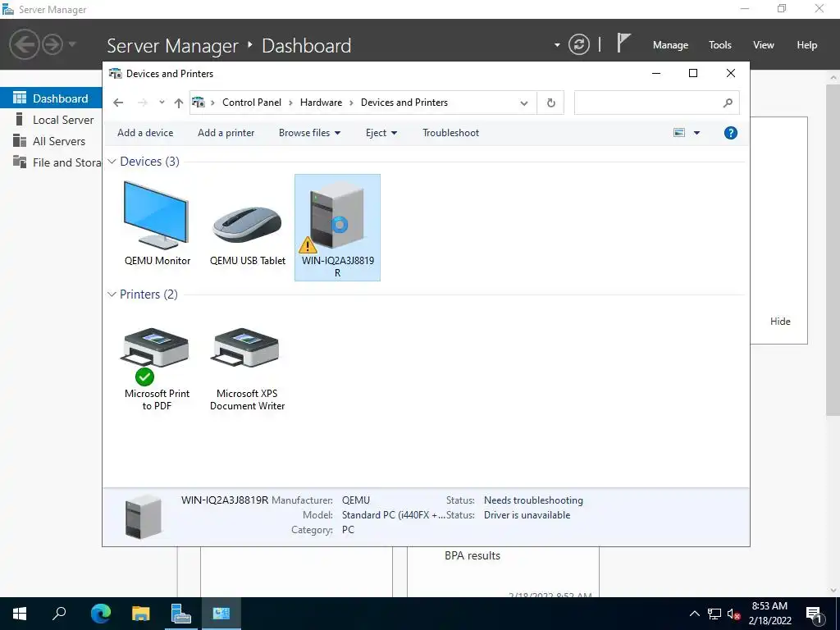
Task: Open recent locations dropdown arrow
Action: [x=162, y=103]
